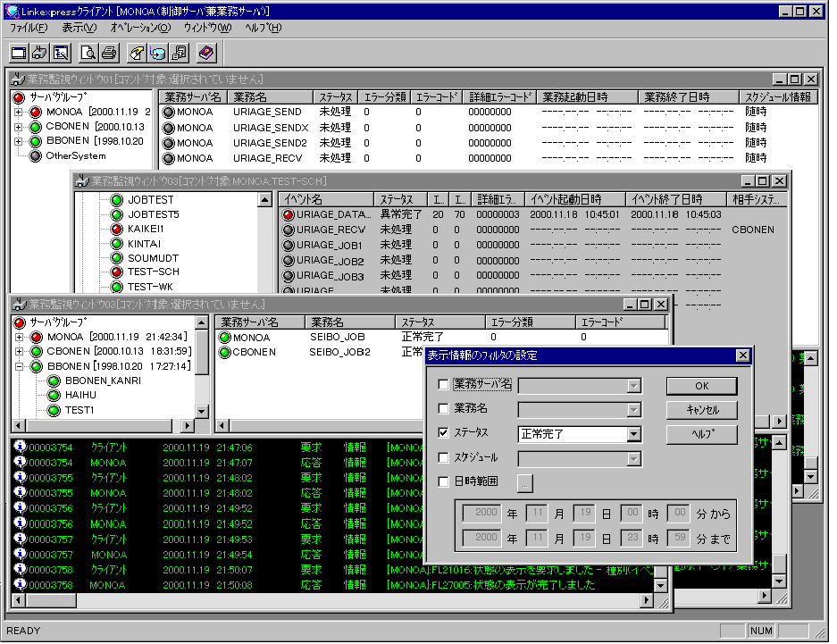This screenshot has height=644, width=837.
Task: Click the キャンセル button
Action: pos(701,411)
